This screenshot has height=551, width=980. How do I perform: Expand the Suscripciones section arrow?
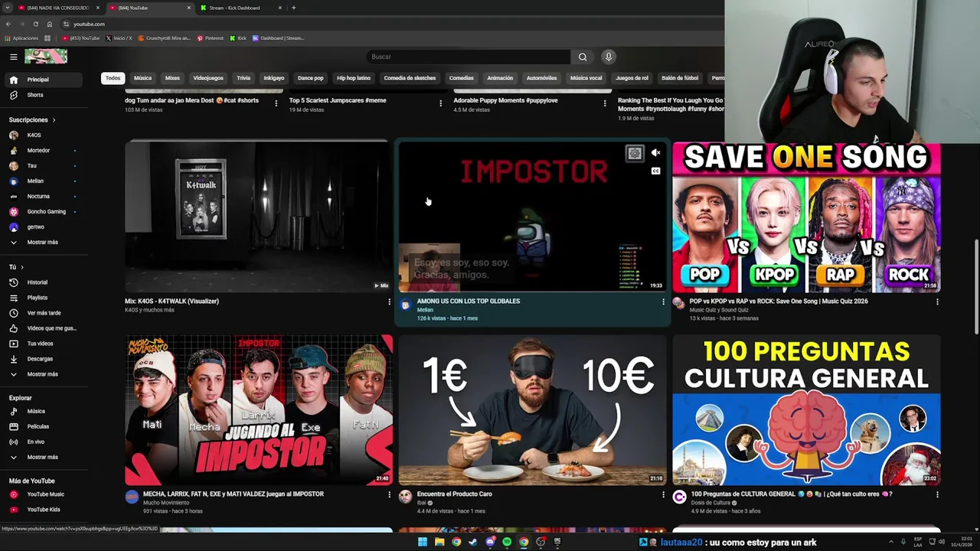point(54,120)
